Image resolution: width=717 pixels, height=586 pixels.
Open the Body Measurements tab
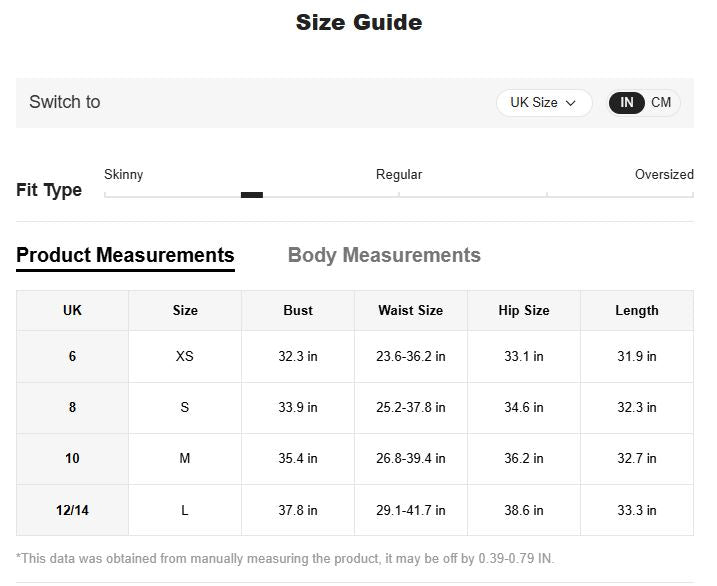(x=384, y=255)
